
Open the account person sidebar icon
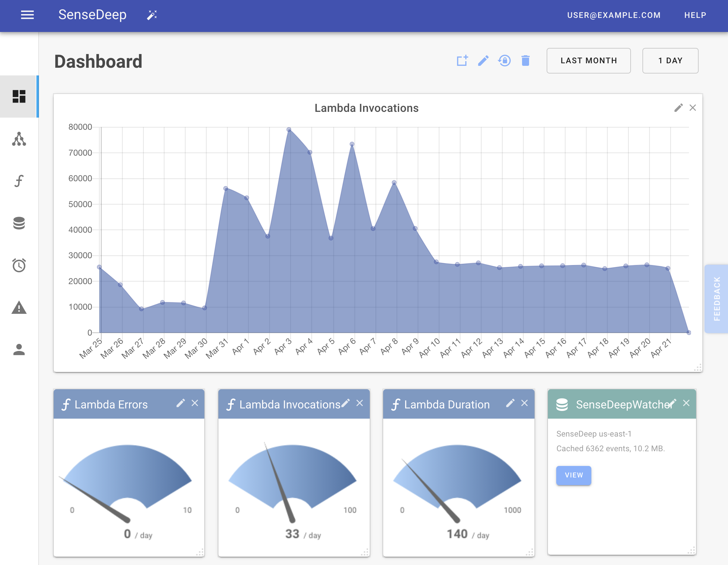tap(19, 350)
